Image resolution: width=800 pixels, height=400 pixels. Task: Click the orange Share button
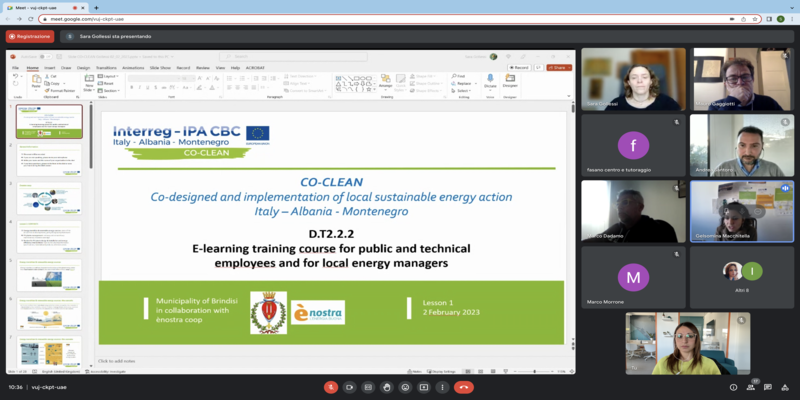click(559, 67)
